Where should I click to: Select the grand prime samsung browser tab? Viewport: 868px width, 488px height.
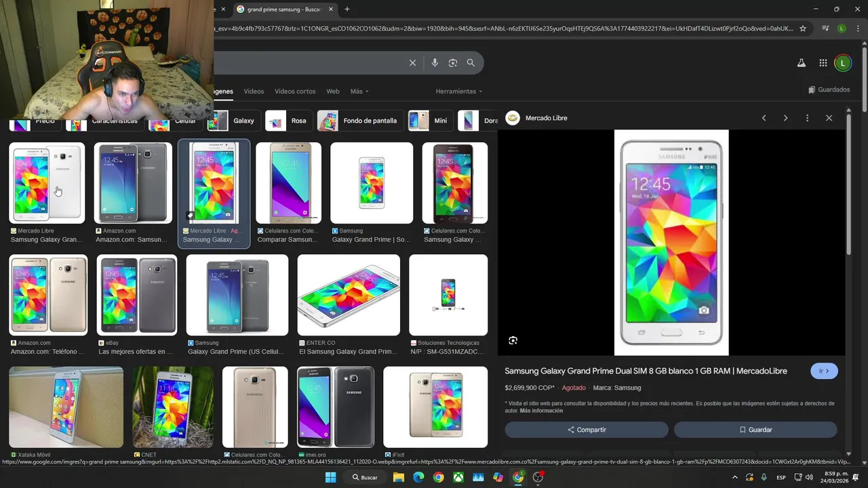point(285,9)
